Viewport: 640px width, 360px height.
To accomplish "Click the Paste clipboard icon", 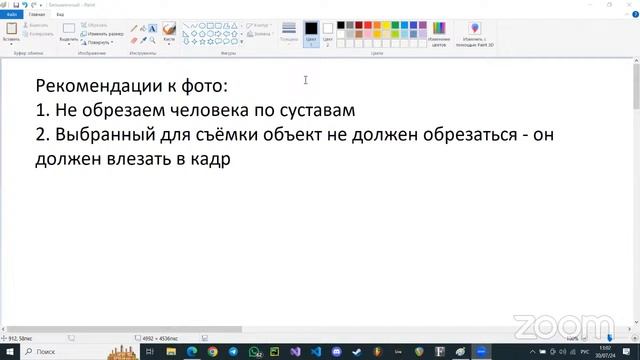I will (x=11, y=29).
